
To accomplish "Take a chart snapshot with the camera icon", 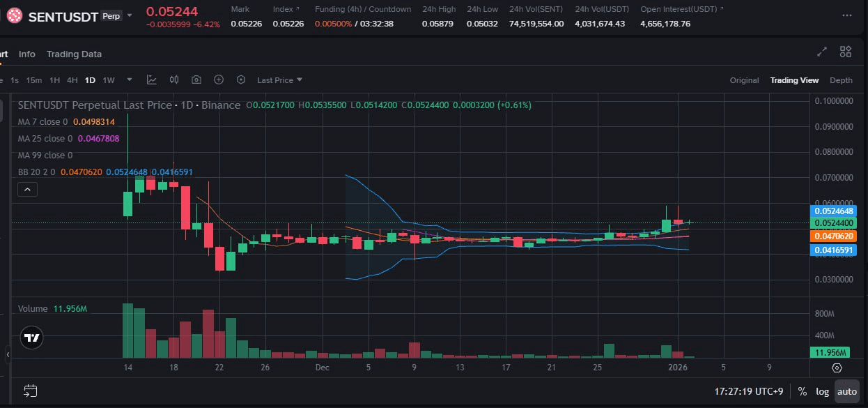I will click(x=196, y=80).
